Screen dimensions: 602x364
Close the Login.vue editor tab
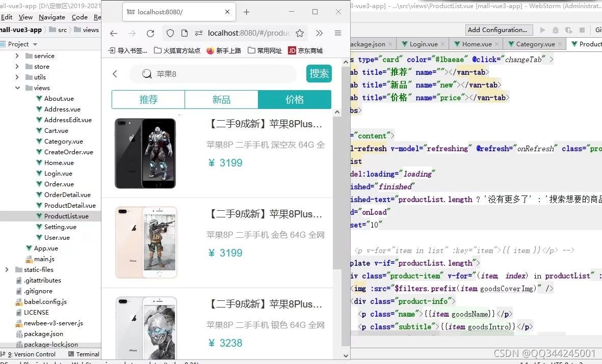442,44
